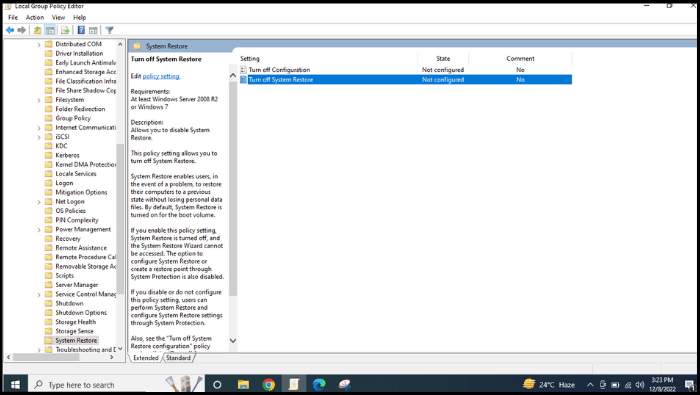Click the Up one level folder icon
The image size is (700, 395).
click(38, 30)
